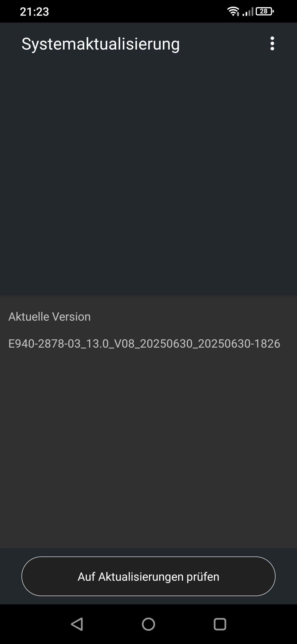
Task: Click the Auf Aktualisierungen prüfen button
Action: (148, 576)
